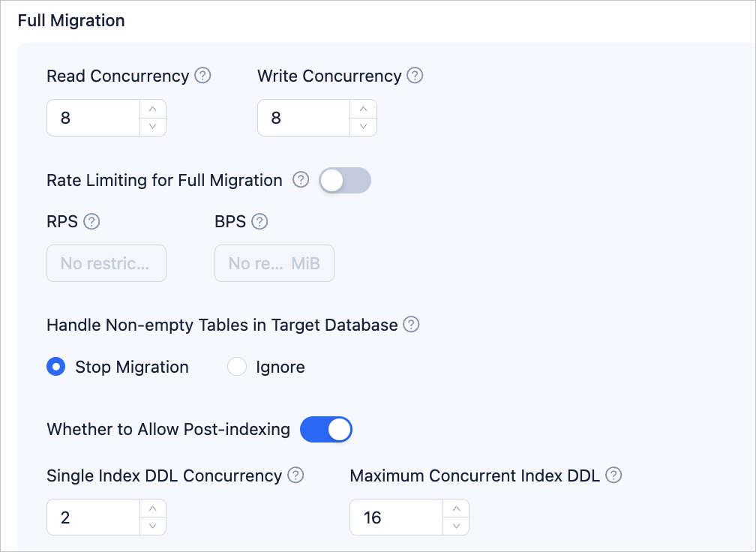Screen dimensions: 756x552
Task: Click help icon next to Read Concurrency
Action: click(x=202, y=76)
